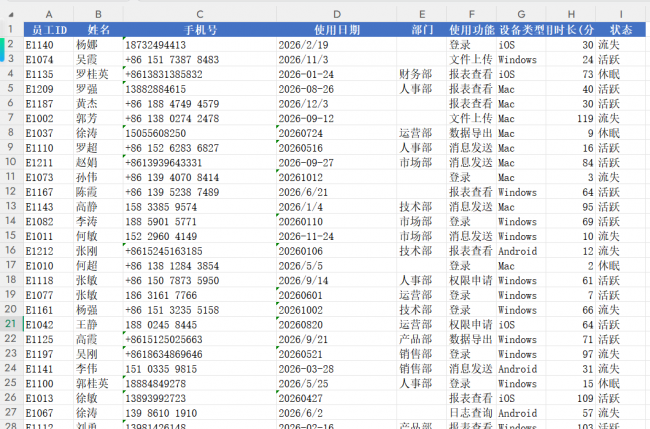Click duration value 119 cell
This screenshot has width=650, height=429.
571,119
